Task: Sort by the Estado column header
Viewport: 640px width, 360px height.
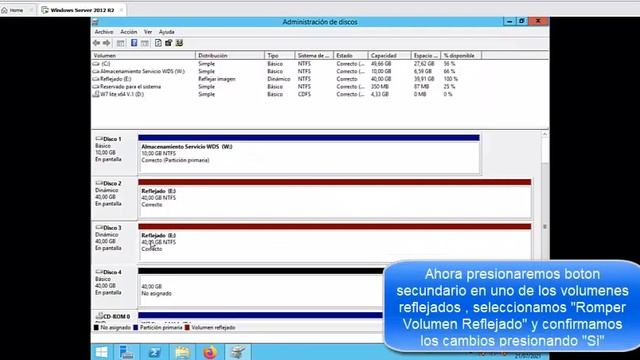Action: [351, 56]
